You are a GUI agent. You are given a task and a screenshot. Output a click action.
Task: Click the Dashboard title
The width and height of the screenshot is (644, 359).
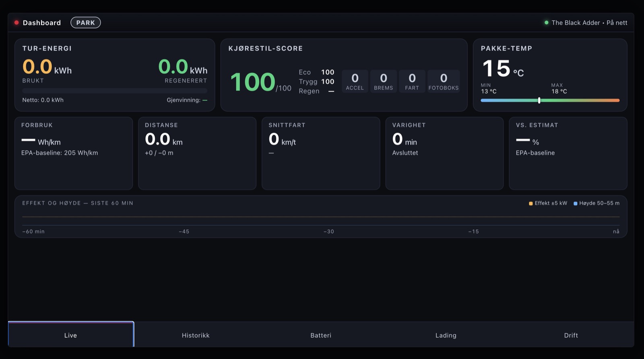point(42,23)
